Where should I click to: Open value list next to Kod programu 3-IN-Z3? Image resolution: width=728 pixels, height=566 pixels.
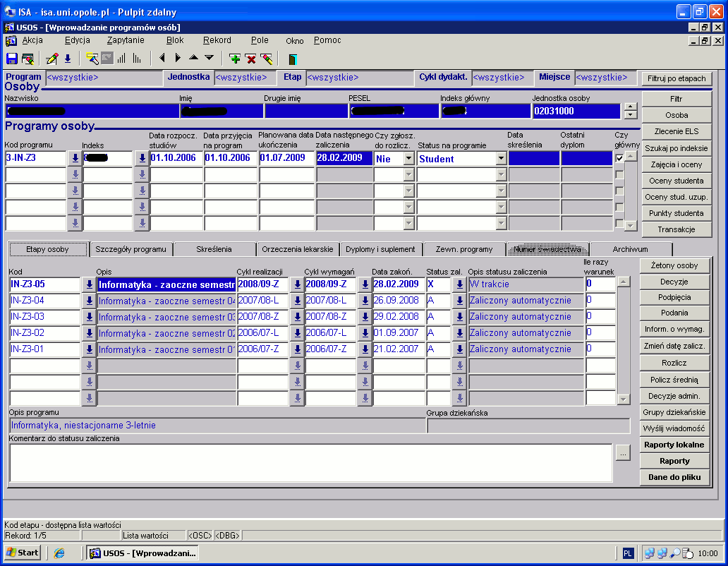click(x=75, y=158)
